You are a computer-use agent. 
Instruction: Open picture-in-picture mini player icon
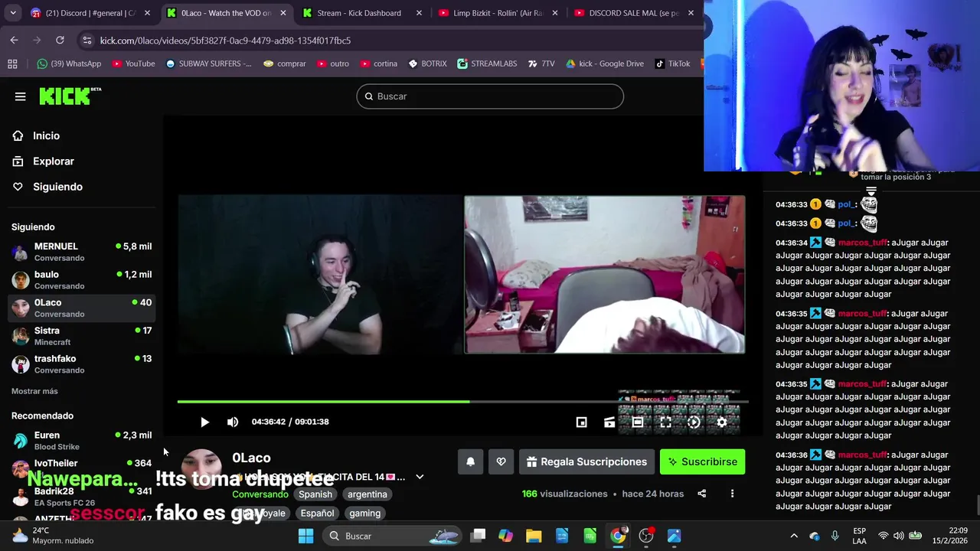click(x=581, y=422)
